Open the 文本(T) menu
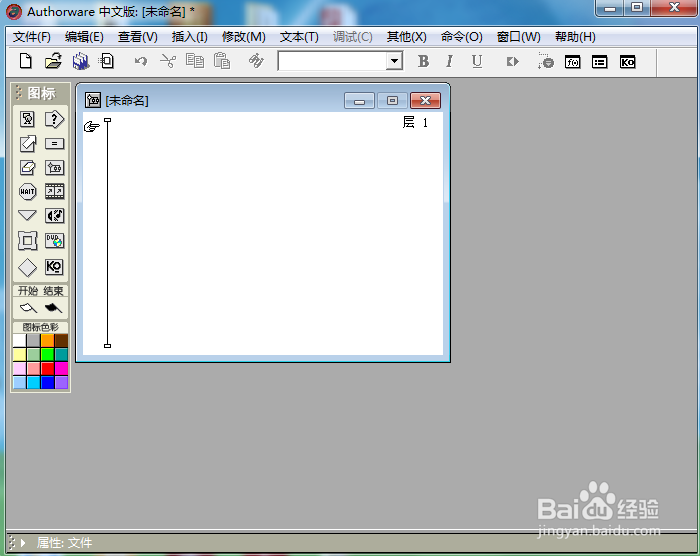This screenshot has height=556, width=700. 299,37
